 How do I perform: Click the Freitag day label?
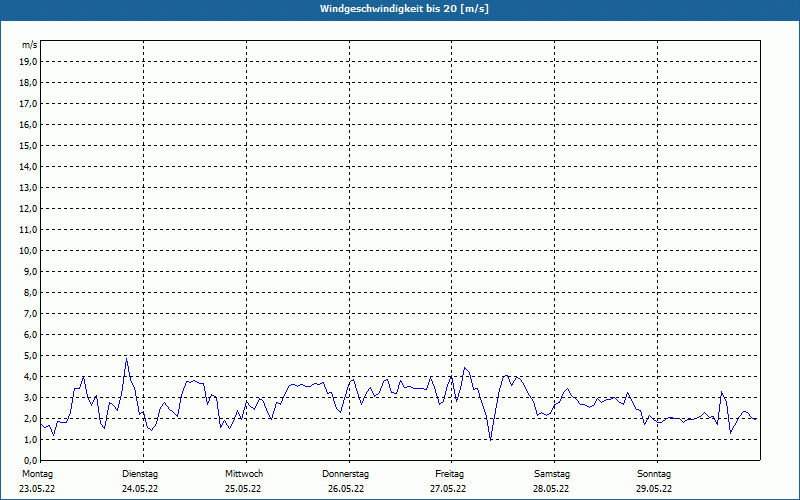pos(449,474)
